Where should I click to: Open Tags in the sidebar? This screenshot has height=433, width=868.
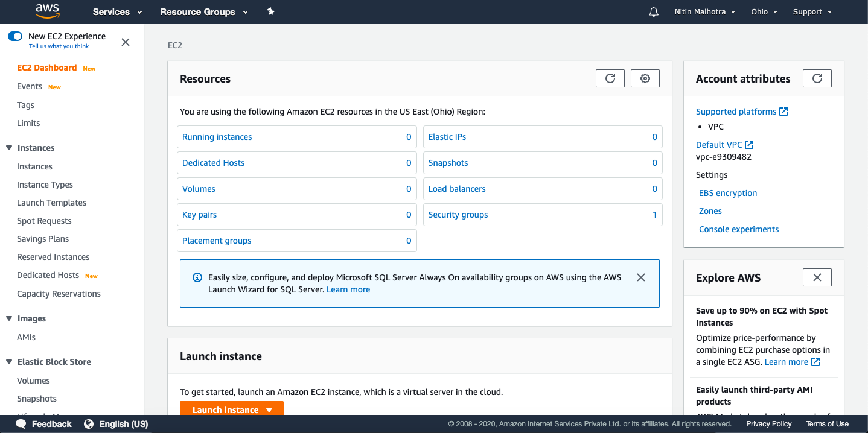point(25,105)
